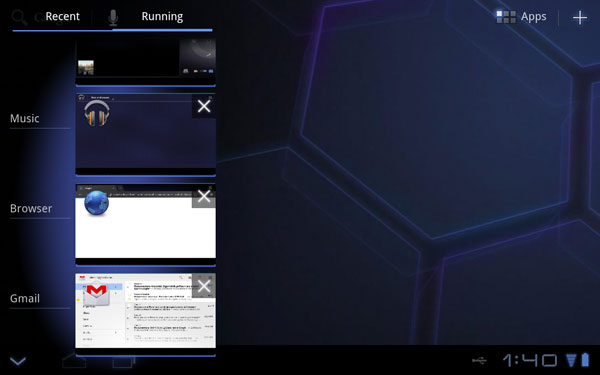
Task: Tap the battery status icon
Action: pos(585,360)
